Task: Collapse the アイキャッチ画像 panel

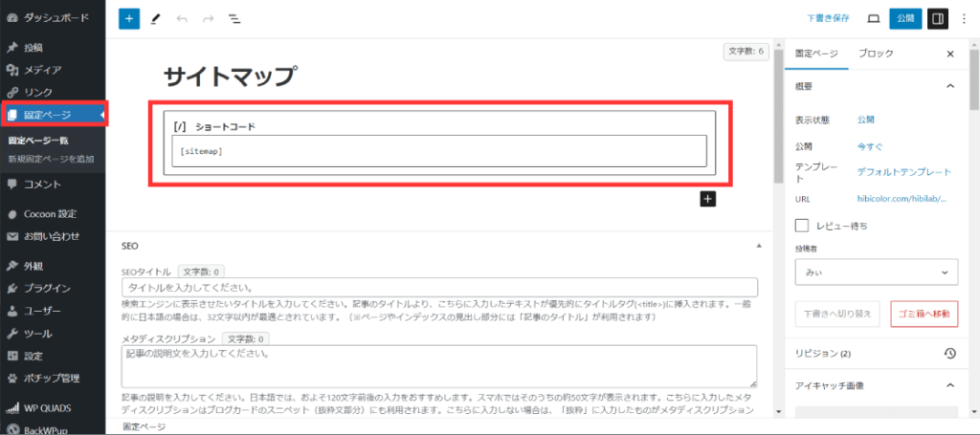Action: click(x=949, y=385)
